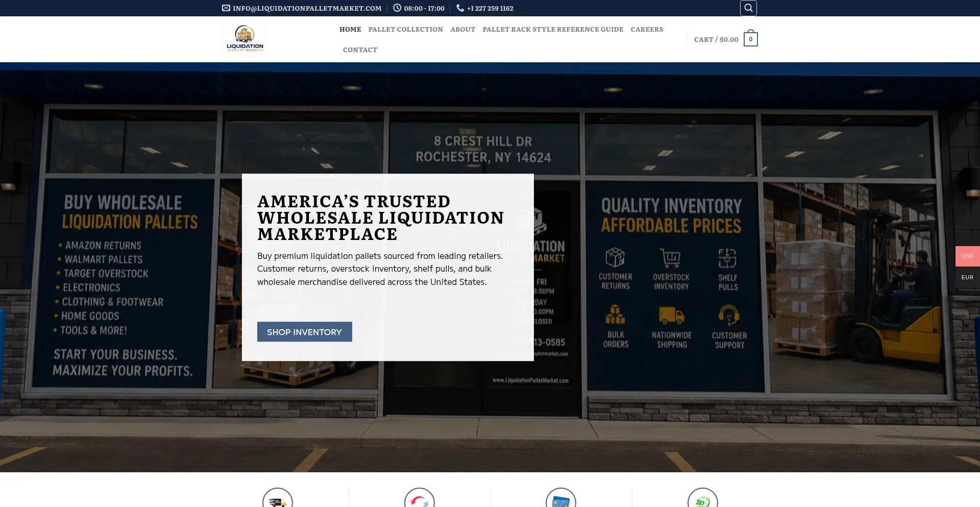Click the hero description paragraph text

(380, 269)
